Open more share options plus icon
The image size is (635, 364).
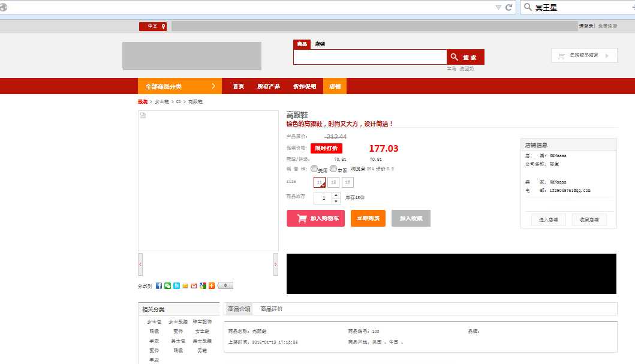click(212, 286)
